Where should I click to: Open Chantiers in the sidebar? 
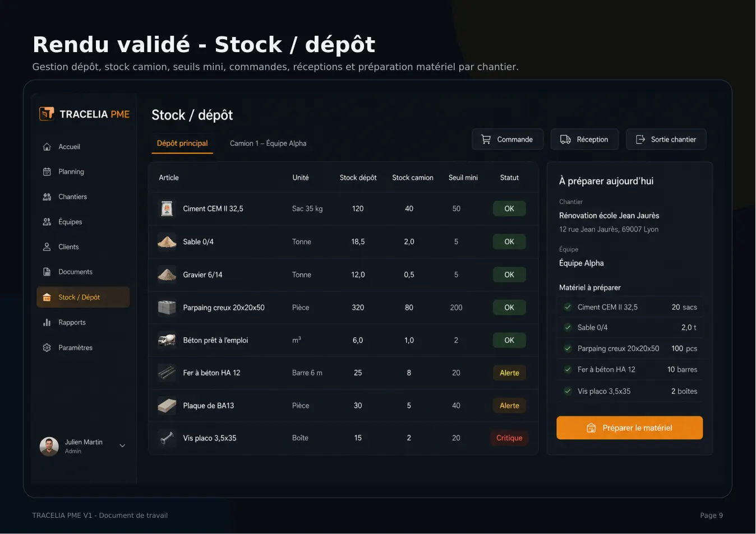click(x=83, y=197)
